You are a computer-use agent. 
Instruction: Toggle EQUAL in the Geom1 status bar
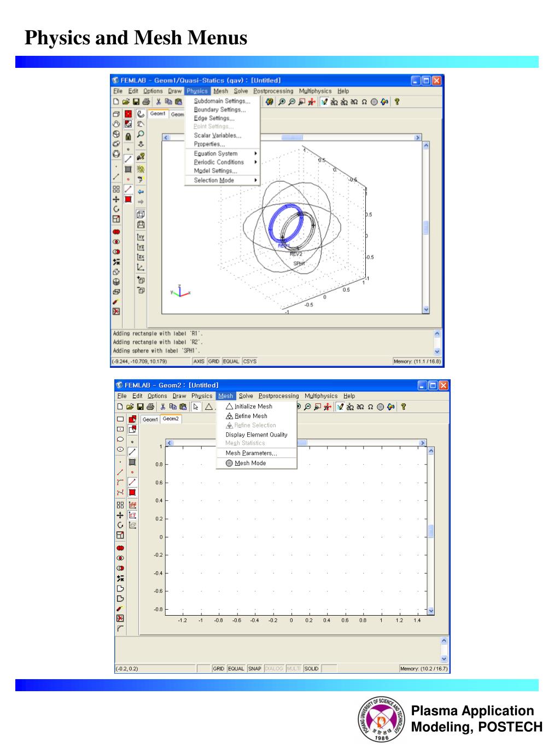(231, 361)
